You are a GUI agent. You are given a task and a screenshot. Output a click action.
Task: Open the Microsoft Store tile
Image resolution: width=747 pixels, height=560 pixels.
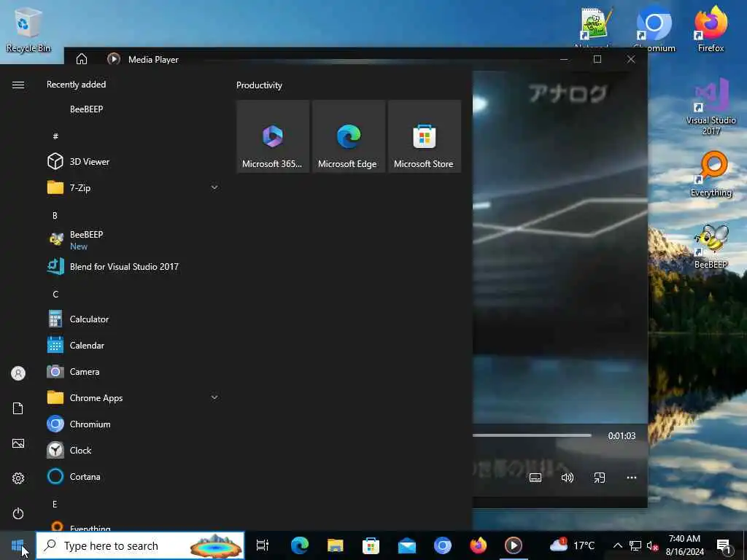425,136
